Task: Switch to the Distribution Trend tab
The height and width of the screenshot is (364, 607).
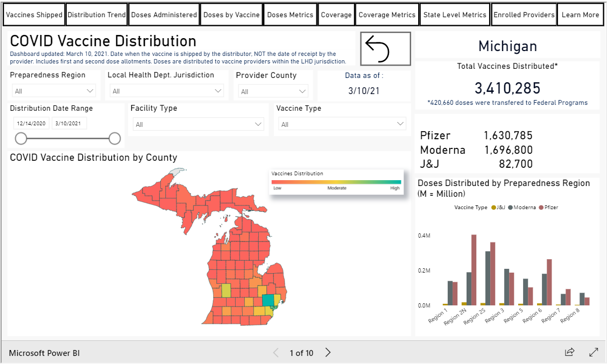Action: [x=96, y=15]
